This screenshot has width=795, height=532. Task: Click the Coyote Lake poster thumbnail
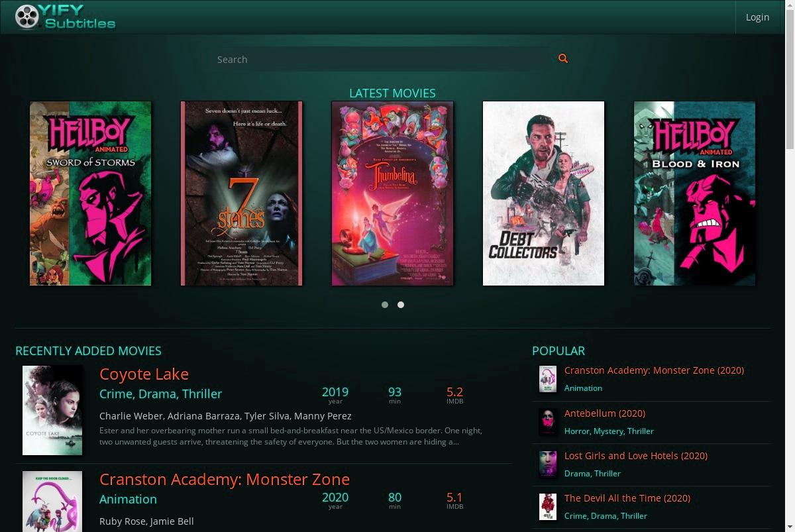[52, 410]
